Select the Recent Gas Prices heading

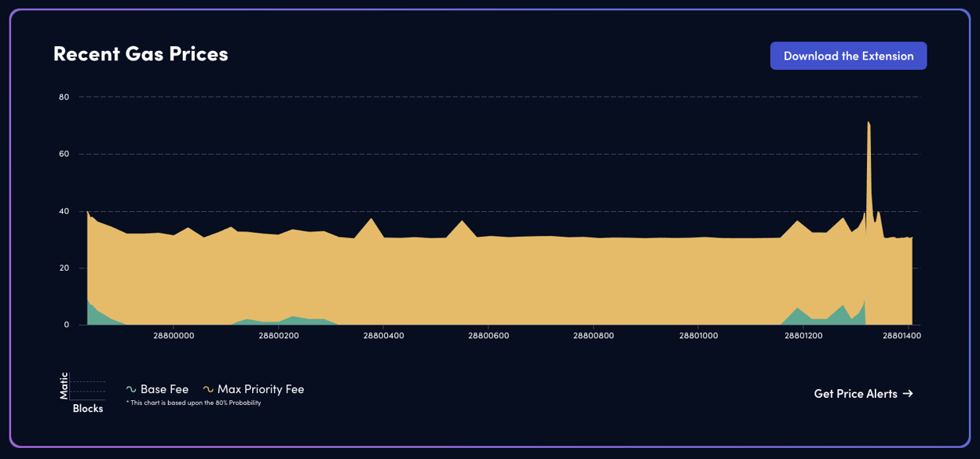[x=141, y=53]
